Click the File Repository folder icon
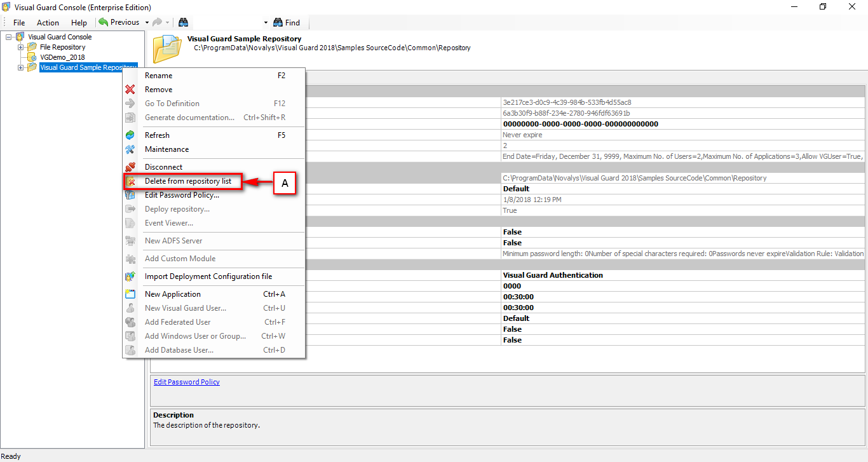 click(32, 47)
